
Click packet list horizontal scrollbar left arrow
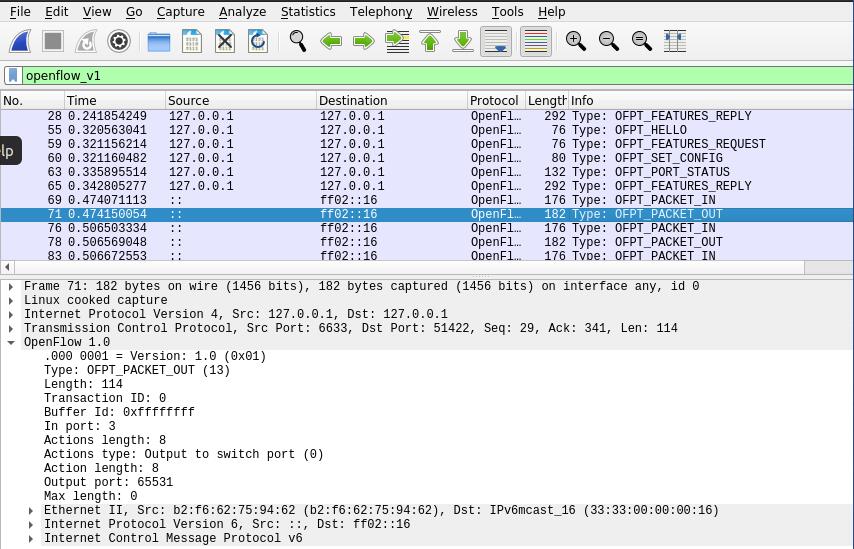point(7,267)
